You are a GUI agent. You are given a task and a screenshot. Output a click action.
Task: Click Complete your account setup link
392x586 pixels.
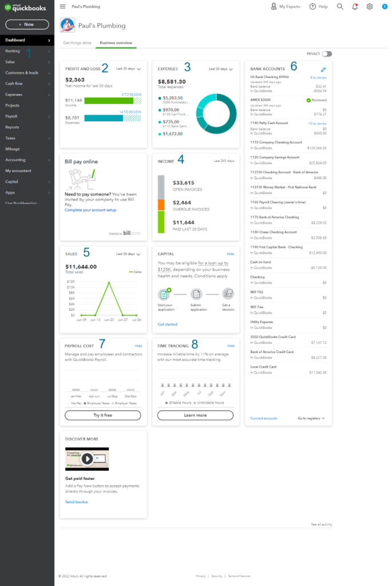click(90, 210)
